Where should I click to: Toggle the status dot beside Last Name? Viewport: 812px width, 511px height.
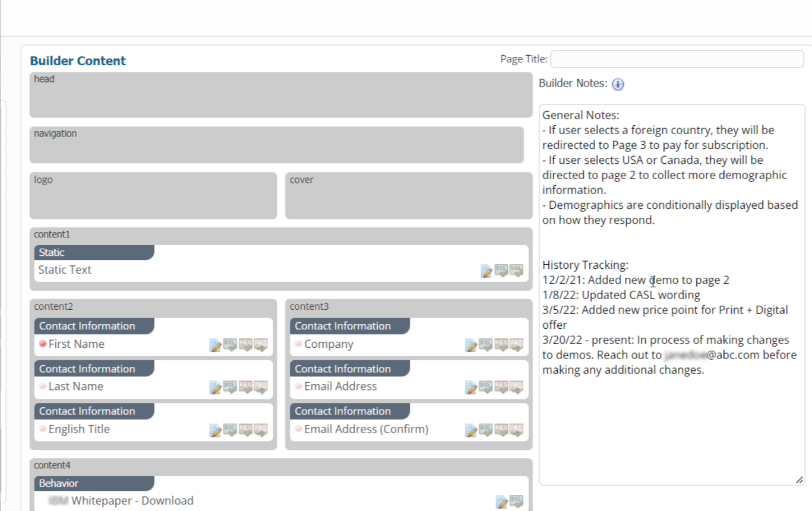coord(43,386)
